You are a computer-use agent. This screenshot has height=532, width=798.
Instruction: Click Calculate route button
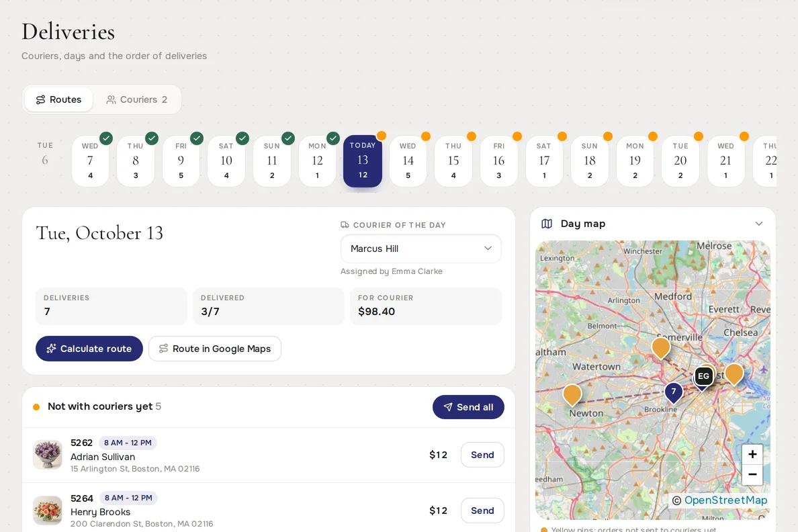point(89,349)
